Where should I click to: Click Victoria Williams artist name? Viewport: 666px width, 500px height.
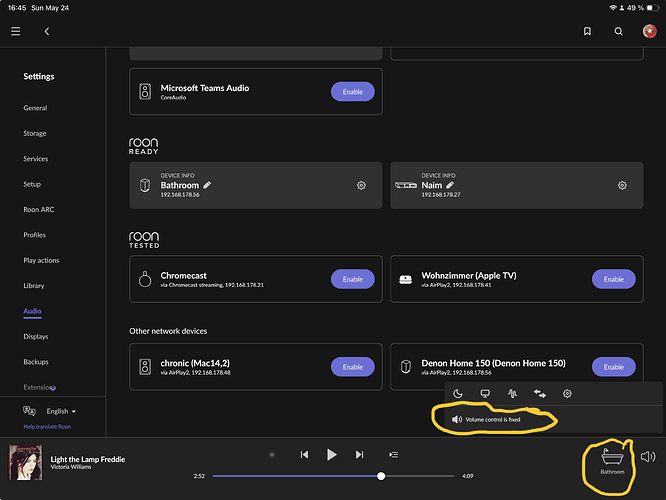tap(71, 467)
